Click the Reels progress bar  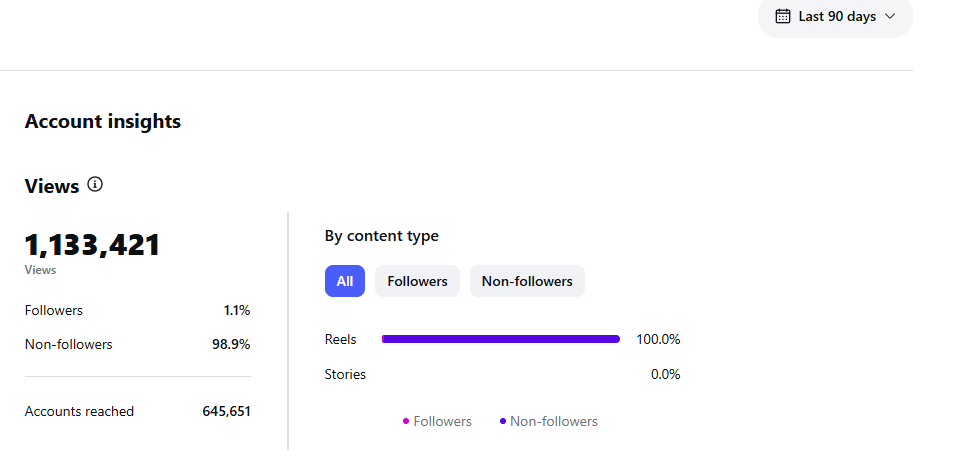click(501, 339)
